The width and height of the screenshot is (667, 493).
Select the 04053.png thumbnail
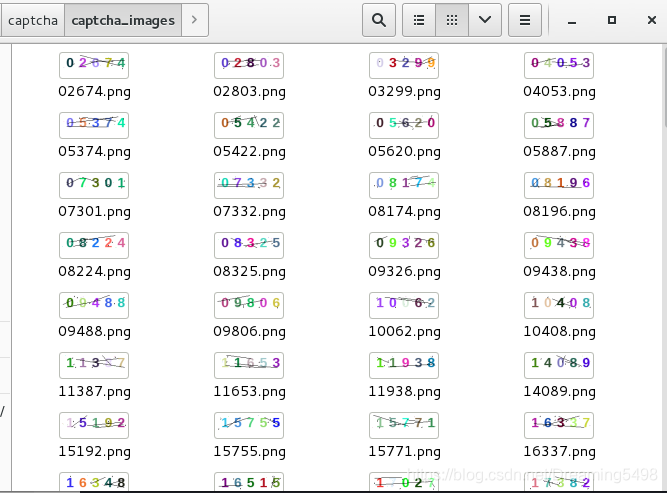pyautogui.click(x=559, y=65)
